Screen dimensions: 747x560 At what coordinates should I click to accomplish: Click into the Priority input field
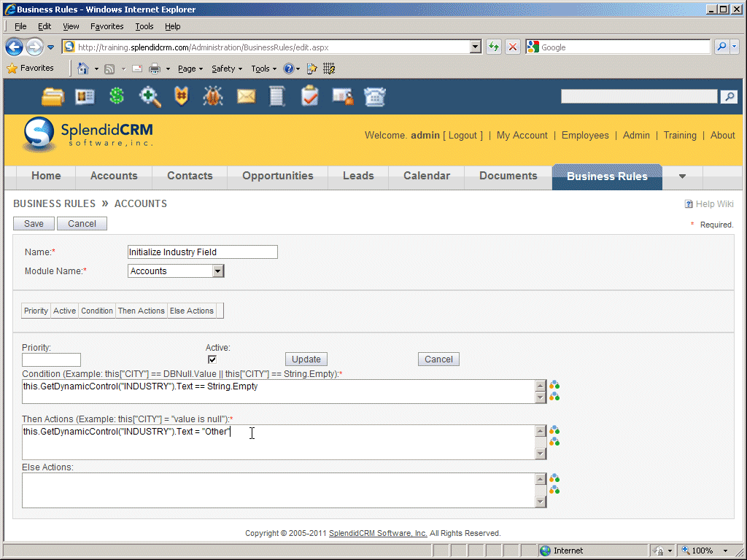(x=51, y=359)
